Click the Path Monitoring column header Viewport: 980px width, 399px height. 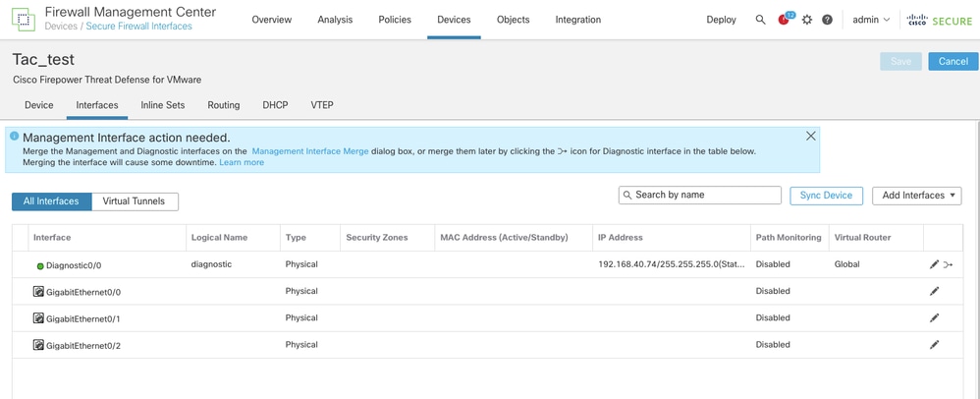pos(789,238)
